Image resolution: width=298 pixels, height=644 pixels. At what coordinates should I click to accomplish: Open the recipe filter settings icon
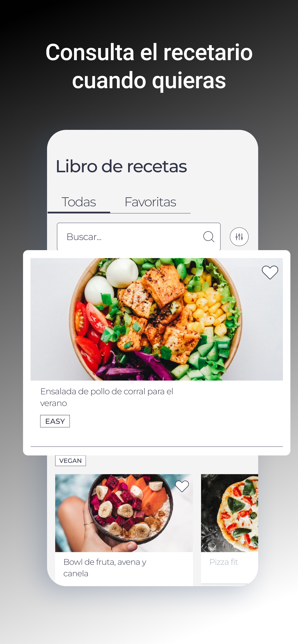[x=239, y=236]
